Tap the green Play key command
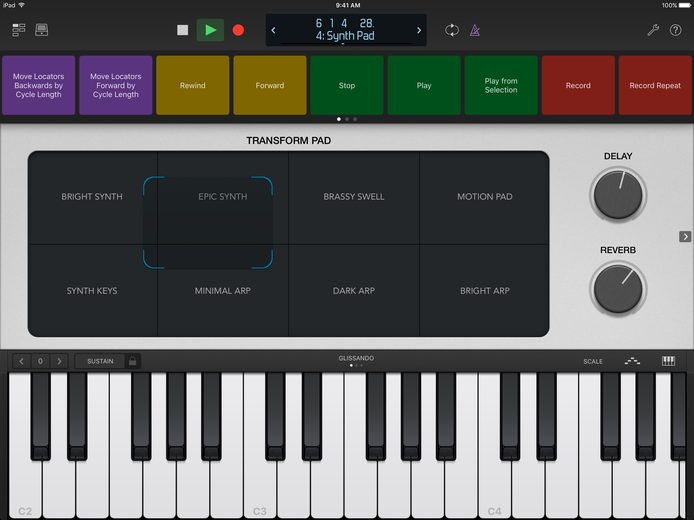 pos(424,85)
